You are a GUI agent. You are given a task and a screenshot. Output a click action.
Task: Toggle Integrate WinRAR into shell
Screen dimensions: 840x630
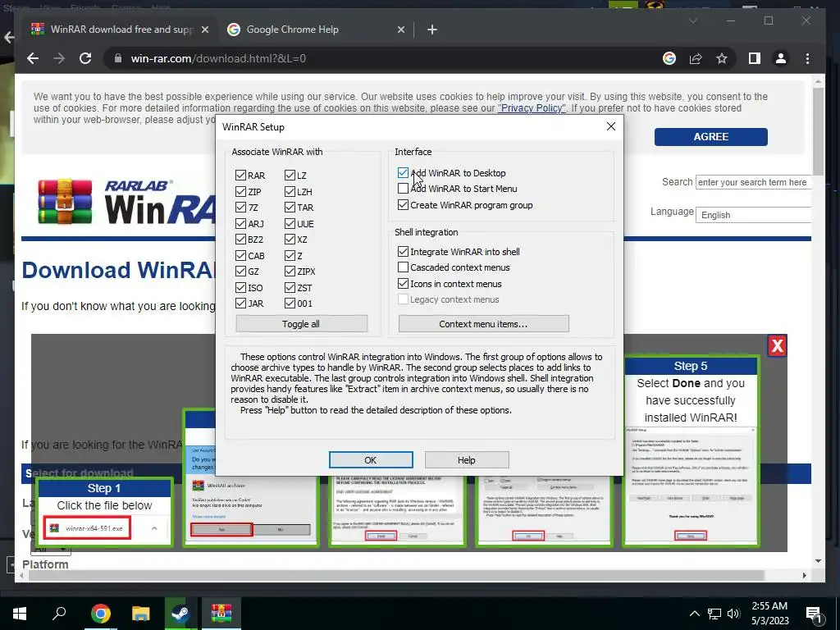[x=403, y=251]
